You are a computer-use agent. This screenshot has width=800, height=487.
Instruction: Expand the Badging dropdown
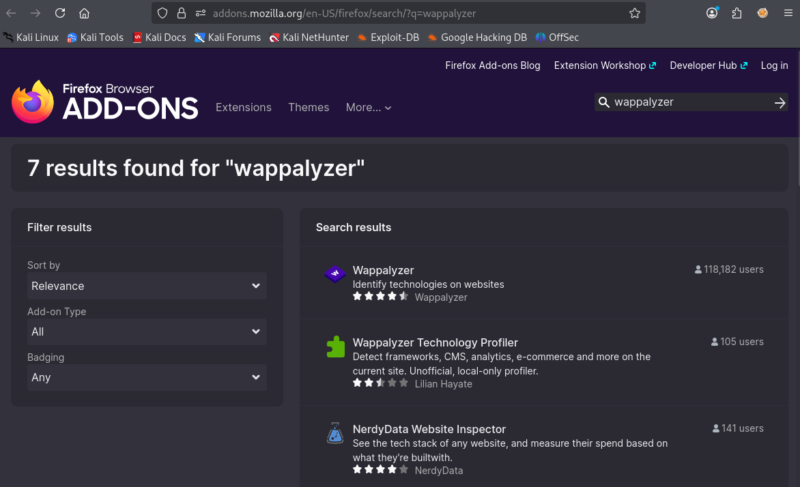click(x=147, y=377)
